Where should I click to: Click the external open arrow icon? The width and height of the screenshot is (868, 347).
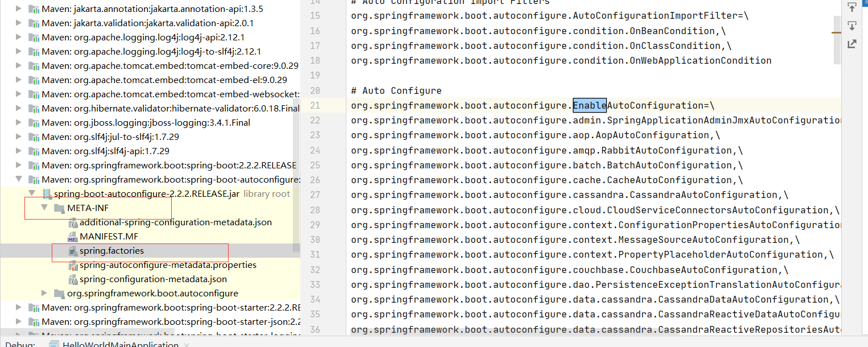[x=852, y=44]
